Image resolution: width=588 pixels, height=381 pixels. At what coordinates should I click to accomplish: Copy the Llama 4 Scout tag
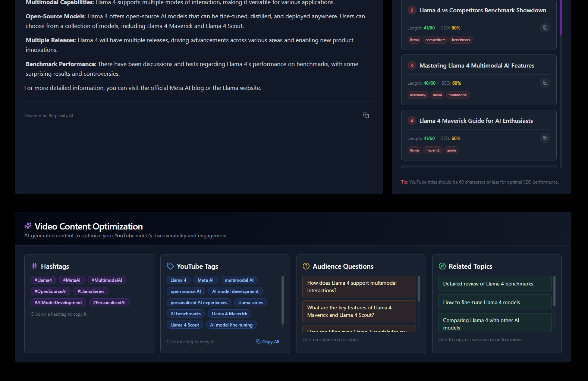(185, 325)
